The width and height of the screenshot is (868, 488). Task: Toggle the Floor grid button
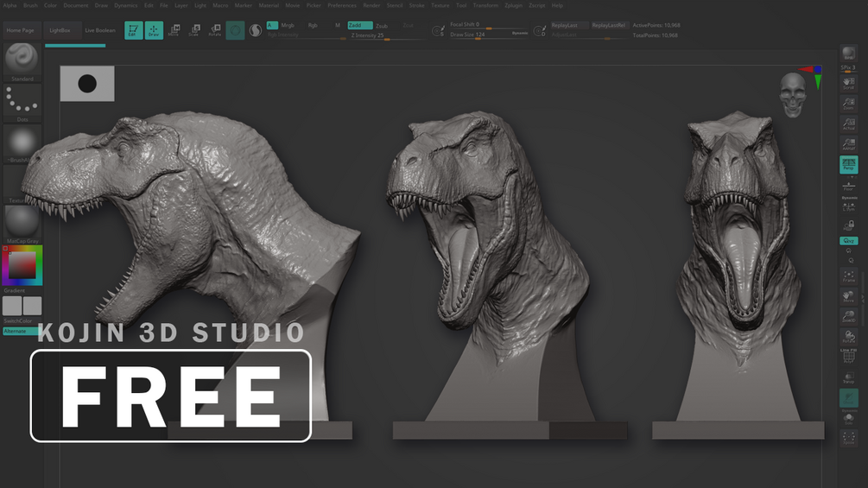tap(848, 186)
